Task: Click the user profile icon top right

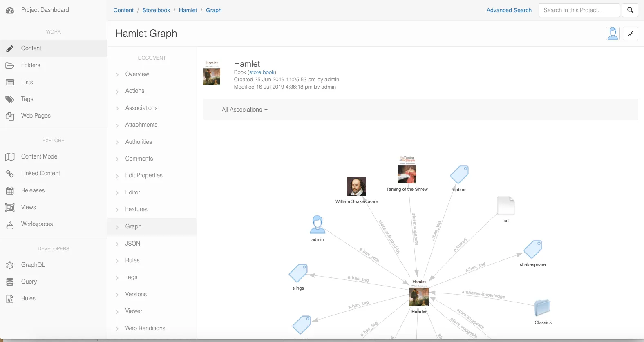Action: (613, 34)
